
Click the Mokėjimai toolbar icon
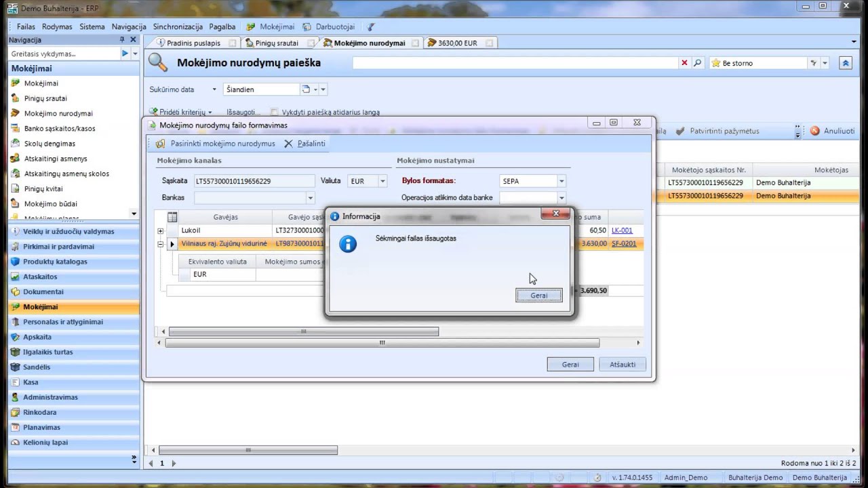[251, 26]
